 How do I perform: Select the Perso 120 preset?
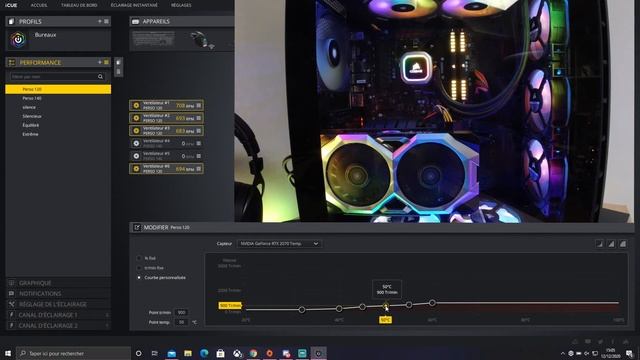click(58, 89)
